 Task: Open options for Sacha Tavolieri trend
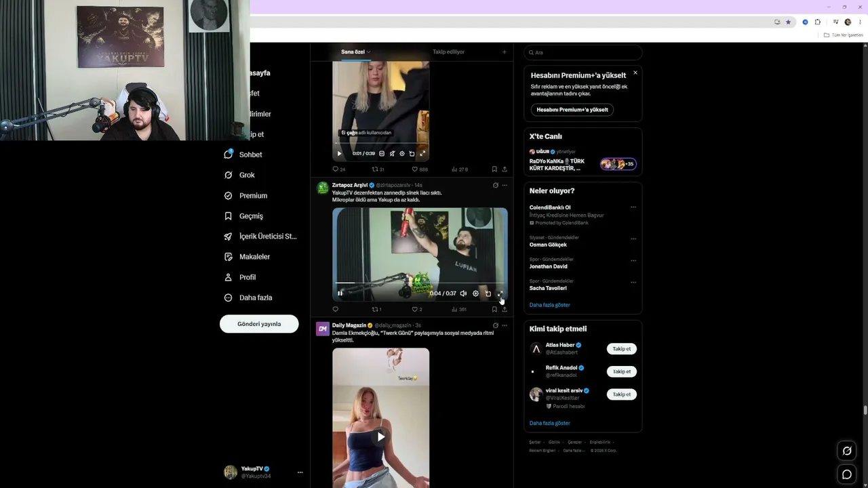click(633, 282)
